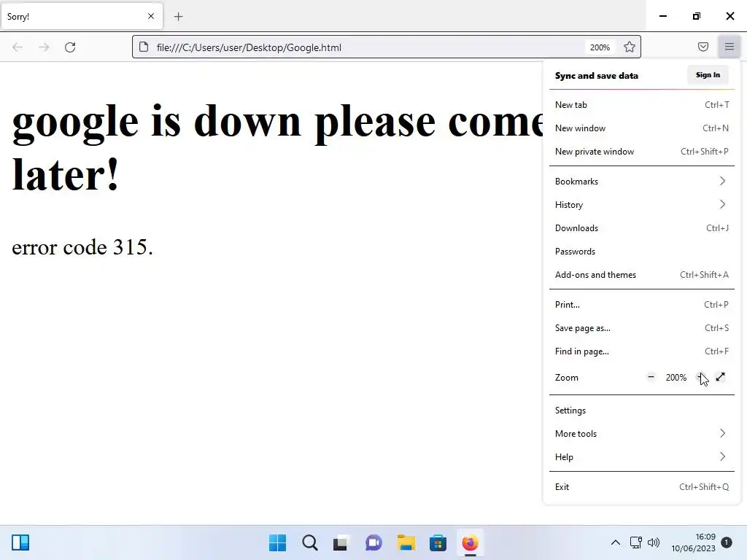The image size is (747, 560).
Task: Expand the History submenu
Action: [x=642, y=205]
